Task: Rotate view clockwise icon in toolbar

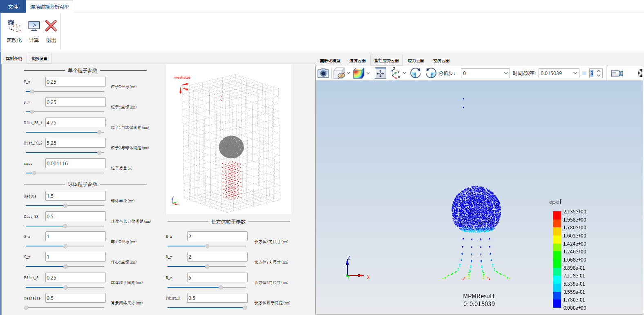Action: click(416, 73)
